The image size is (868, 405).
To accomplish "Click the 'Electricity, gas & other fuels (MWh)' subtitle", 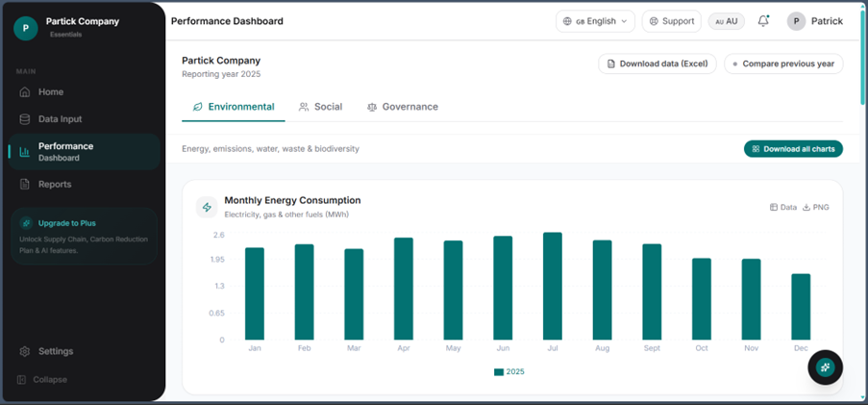I will [286, 215].
